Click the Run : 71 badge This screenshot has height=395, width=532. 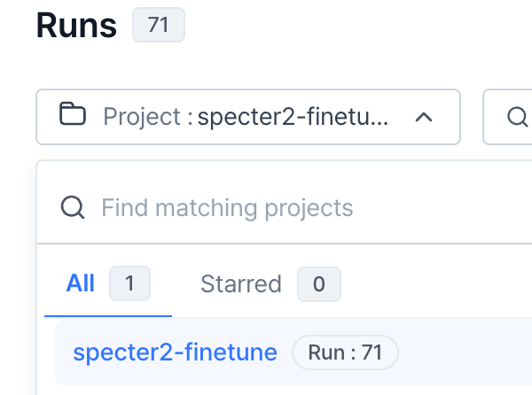pyautogui.click(x=345, y=352)
